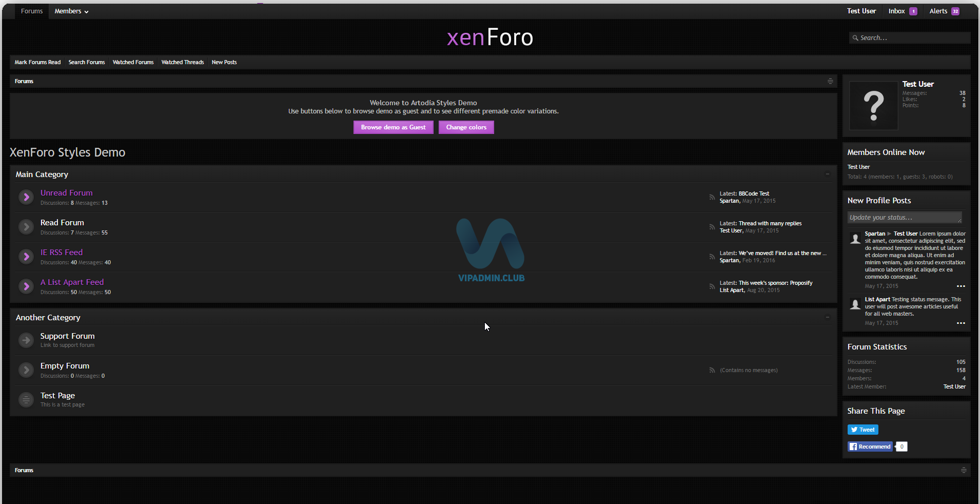Image resolution: width=980 pixels, height=504 pixels.
Task: Open the Read Forum link
Action: pyautogui.click(x=62, y=223)
